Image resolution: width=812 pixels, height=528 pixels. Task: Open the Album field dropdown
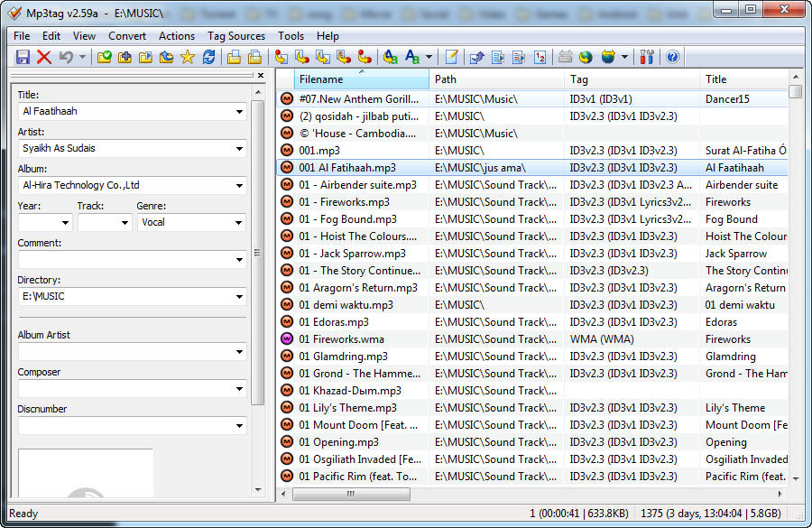click(x=239, y=186)
